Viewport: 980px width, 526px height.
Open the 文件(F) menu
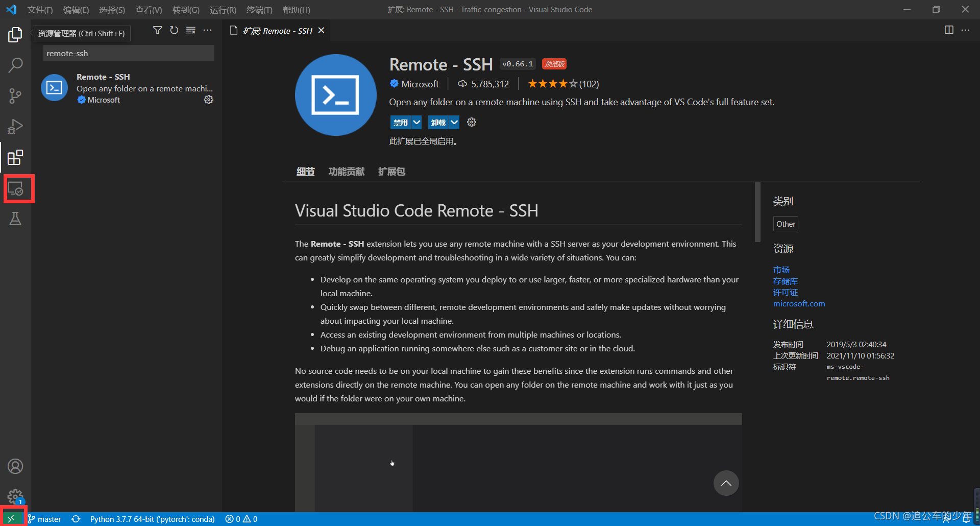tap(40, 10)
